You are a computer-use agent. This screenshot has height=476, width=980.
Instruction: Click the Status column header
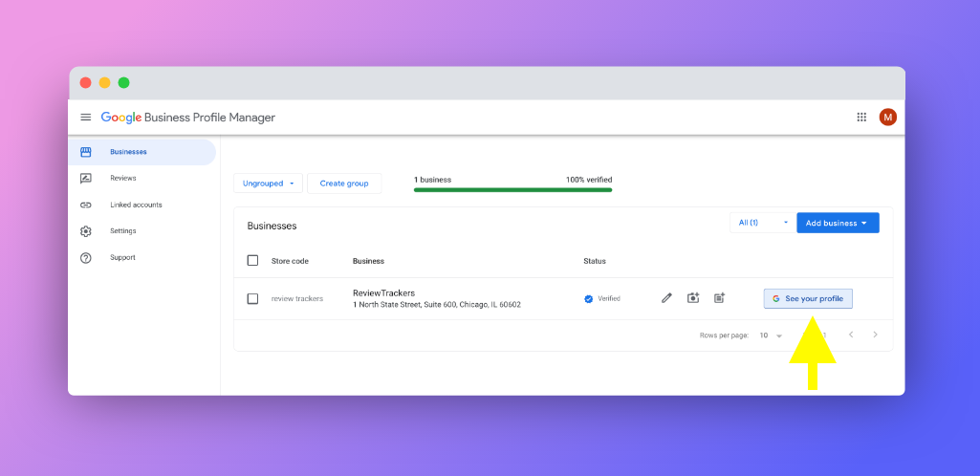tap(595, 261)
